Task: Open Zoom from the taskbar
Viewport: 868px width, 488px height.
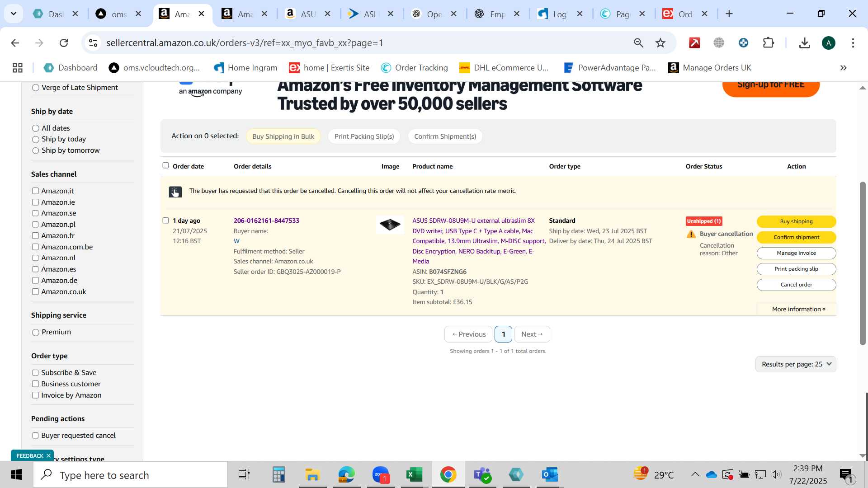Action: coord(381,475)
